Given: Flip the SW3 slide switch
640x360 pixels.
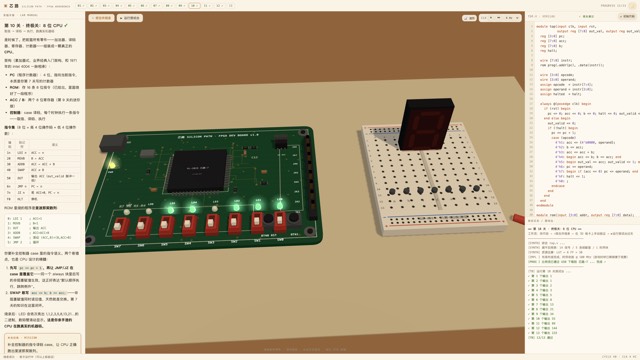Looking at the screenshot, I should [211, 225].
